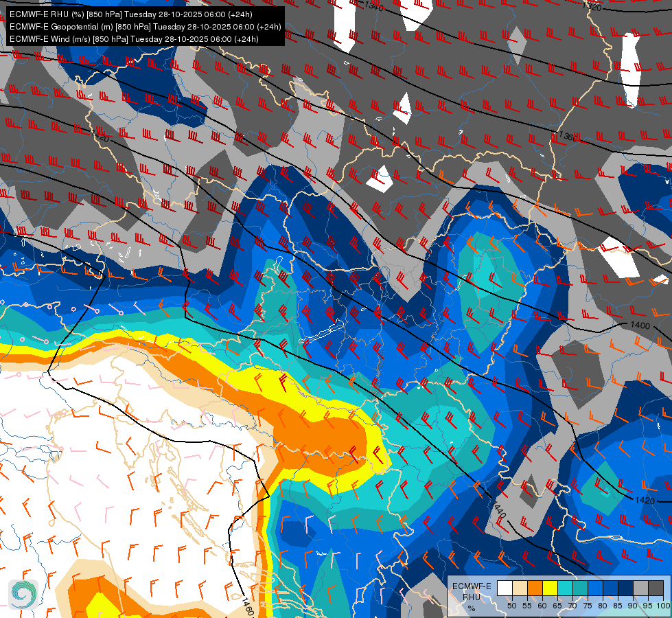Pick the navy 85-90% legend swatch
672x618 pixels.
tap(626, 588)
